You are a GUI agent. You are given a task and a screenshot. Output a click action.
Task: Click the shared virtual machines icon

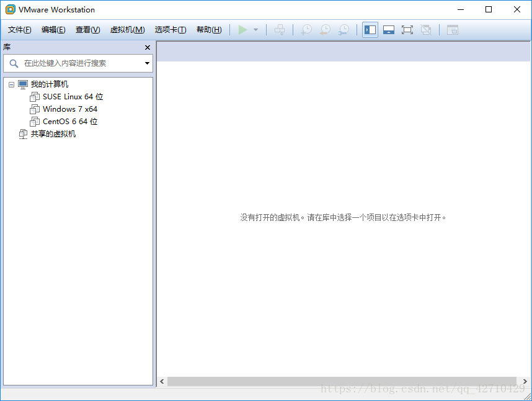[x=23, y=134]
